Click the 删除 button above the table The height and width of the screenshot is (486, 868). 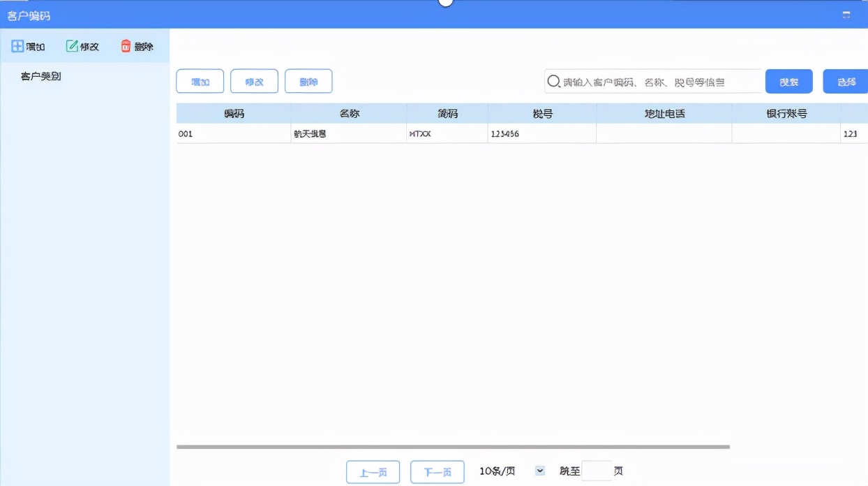click(308, 81)
